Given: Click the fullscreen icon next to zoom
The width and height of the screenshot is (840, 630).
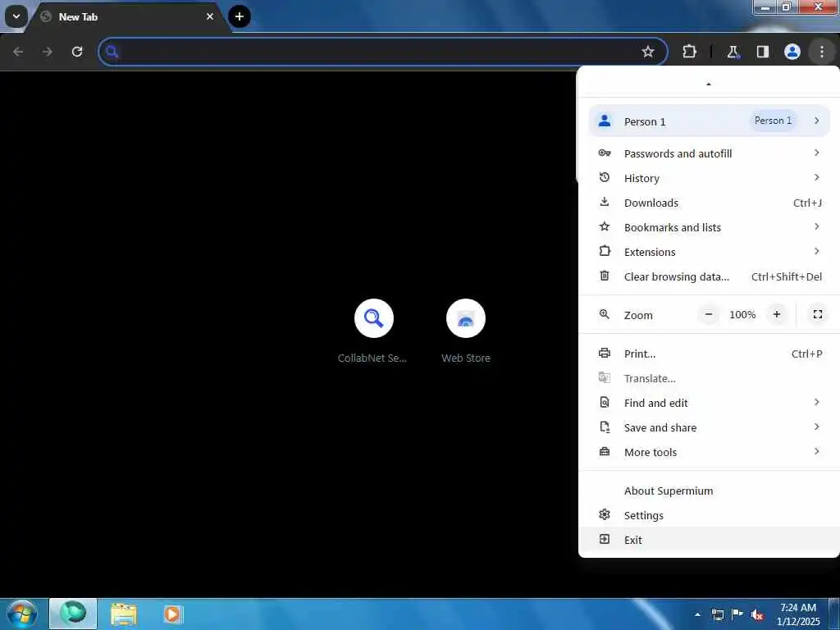Looking at the screenshot, I should pos(818,314).
